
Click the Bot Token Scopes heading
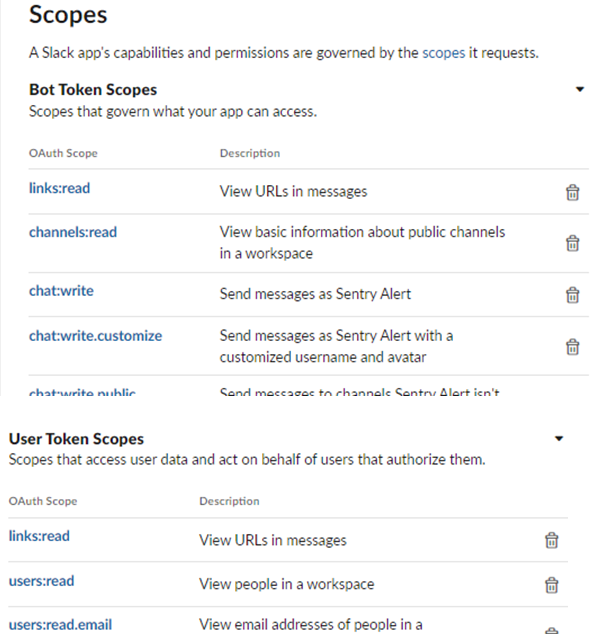93,90
